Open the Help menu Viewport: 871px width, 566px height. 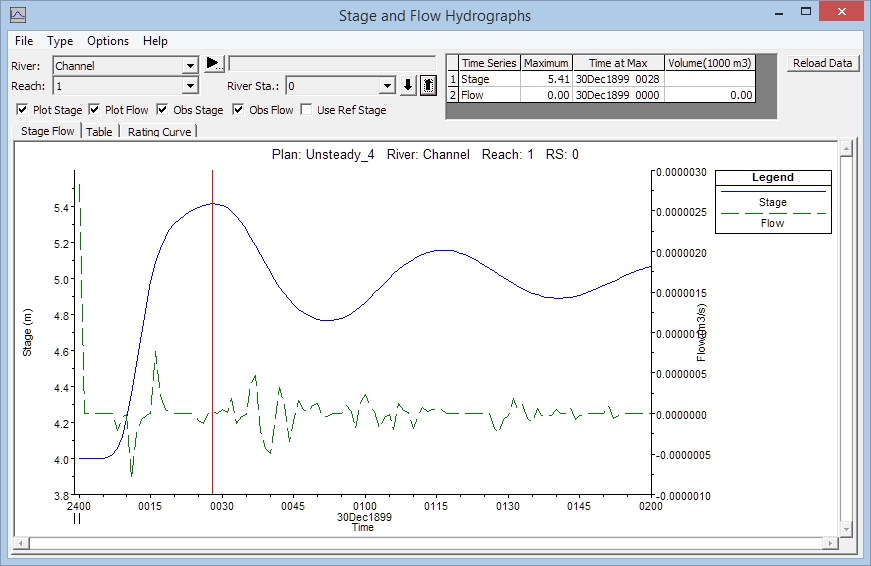pos(155,41)
